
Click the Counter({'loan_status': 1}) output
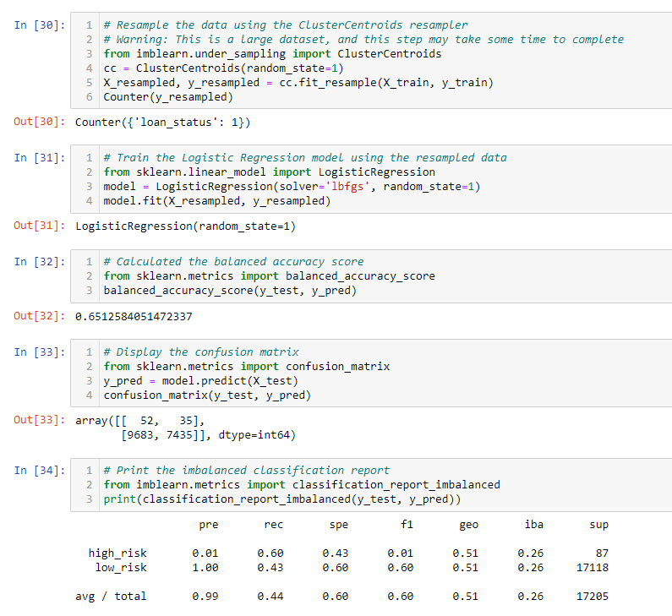tap(162, 123)
